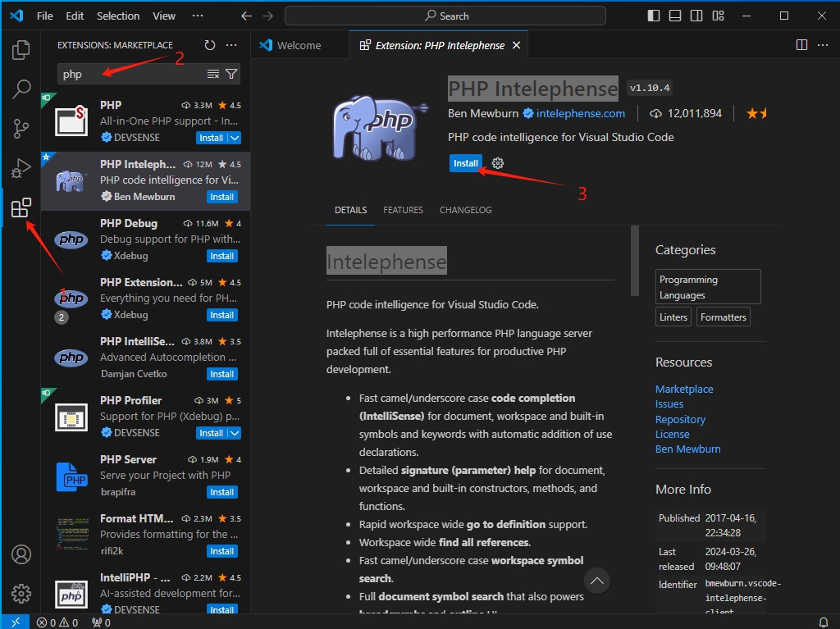Viewport: 840px width, 629px height.
Task: Open the Accounts menu icon
Action: (21, 554)
